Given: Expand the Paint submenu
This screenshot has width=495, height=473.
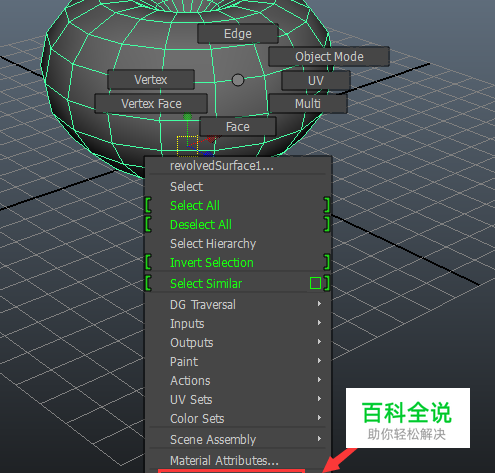Looking at the screenshot, I should coord(238,361).
